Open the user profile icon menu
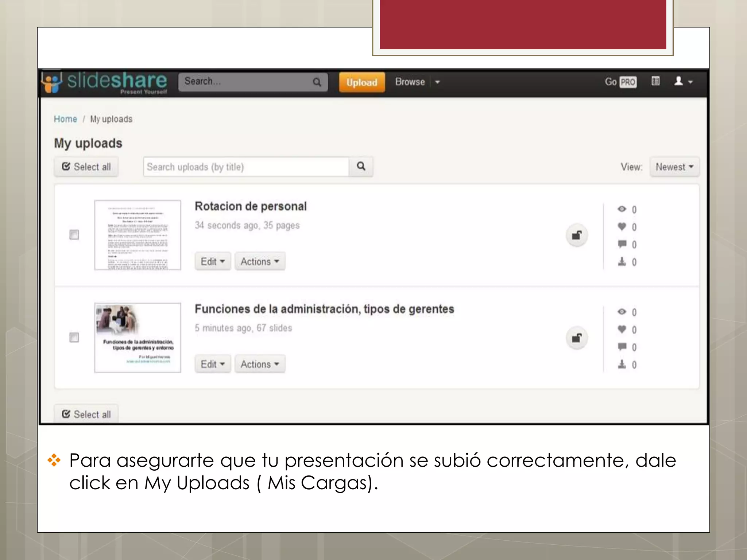This screenshot has width=747, height=560. coord(683,81)
